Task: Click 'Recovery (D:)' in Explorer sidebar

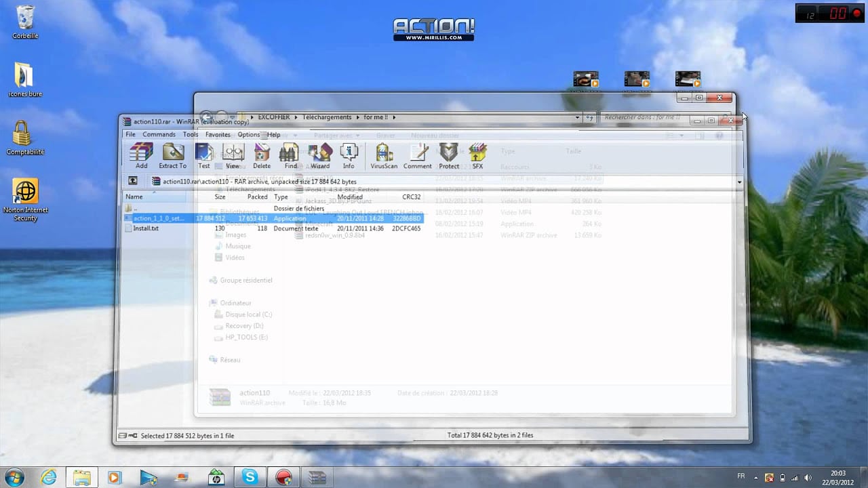Action: tap(244, 326)
